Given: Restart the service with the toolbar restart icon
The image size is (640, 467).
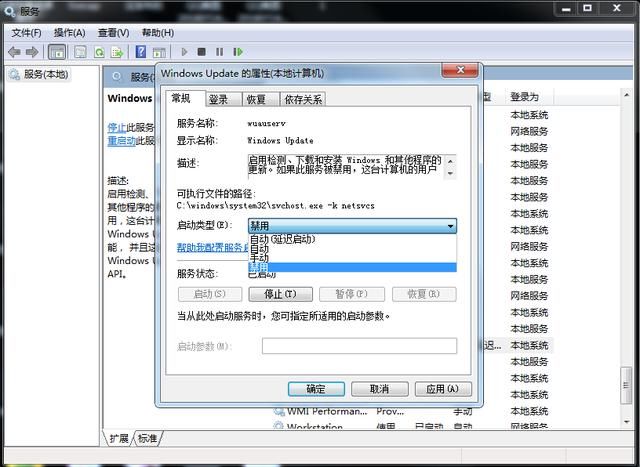Looking at the screenshot, I should [238, 52].
